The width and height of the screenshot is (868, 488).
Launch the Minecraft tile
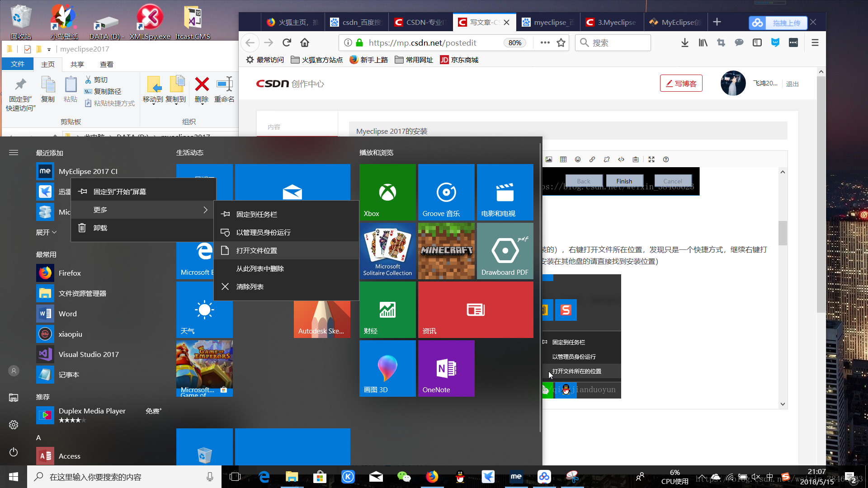pos(446,251)
